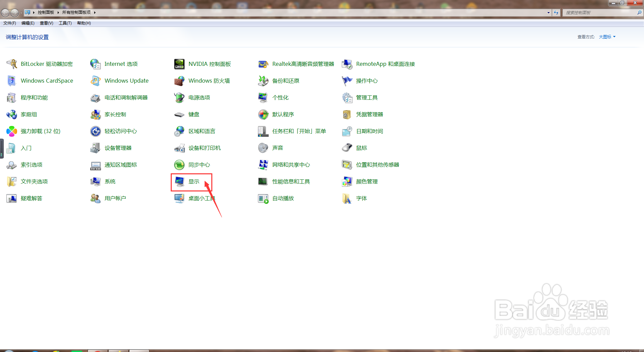Click 所有控制面板项 breadcrumb segment
Screen dimensions: 644x352
(x=76, y=12)
